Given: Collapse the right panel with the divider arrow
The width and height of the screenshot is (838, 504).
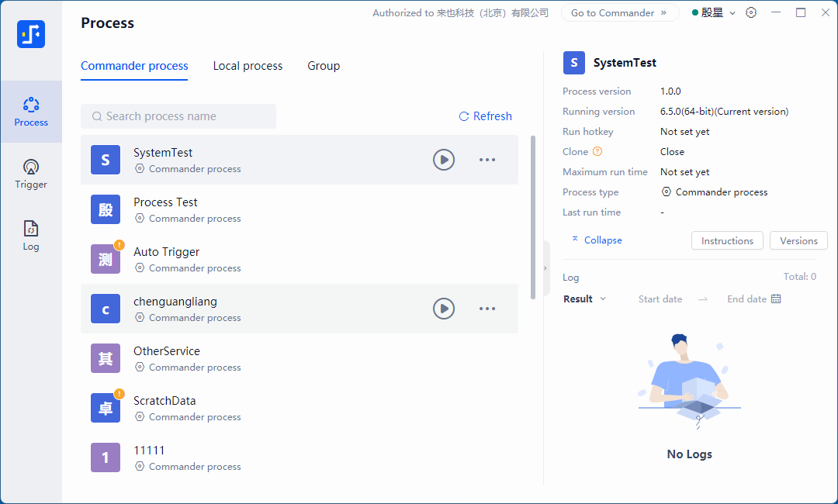Looking at the screenshot, I should coord(545,268).
